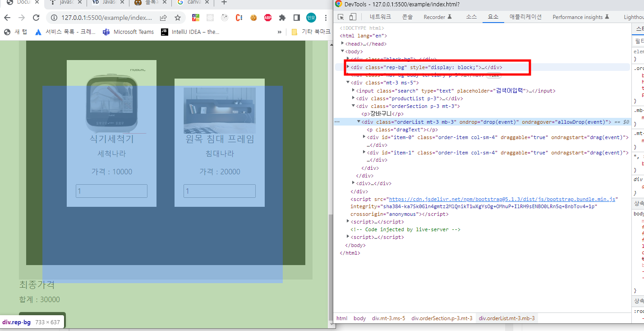Reload the page with the refresh icon
This screenshot has width=644, height=331.
[36, 18]
